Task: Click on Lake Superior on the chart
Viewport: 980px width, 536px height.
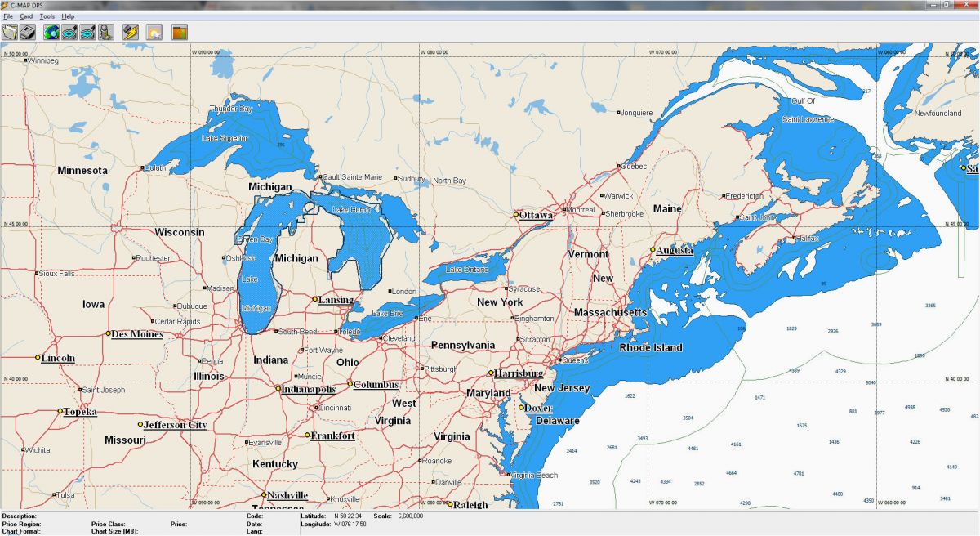Action: coord(228,138)
